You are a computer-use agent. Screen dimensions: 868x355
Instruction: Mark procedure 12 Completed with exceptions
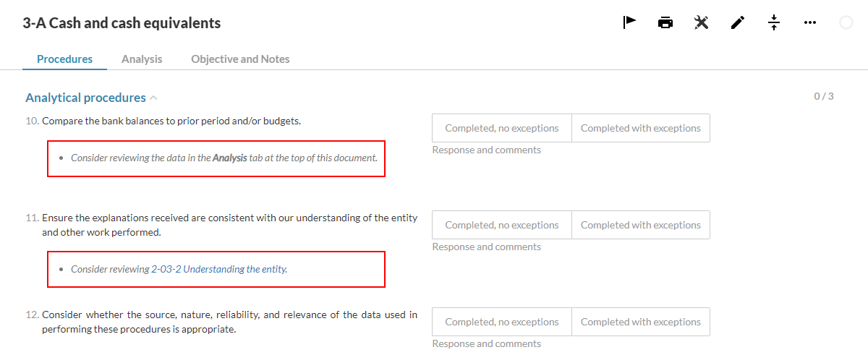[640, 322]
